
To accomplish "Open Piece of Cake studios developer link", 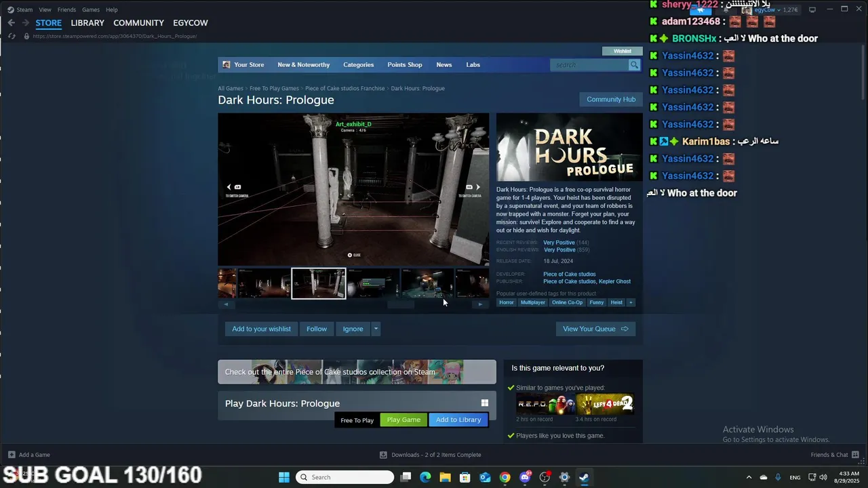I will click(570, 274).
